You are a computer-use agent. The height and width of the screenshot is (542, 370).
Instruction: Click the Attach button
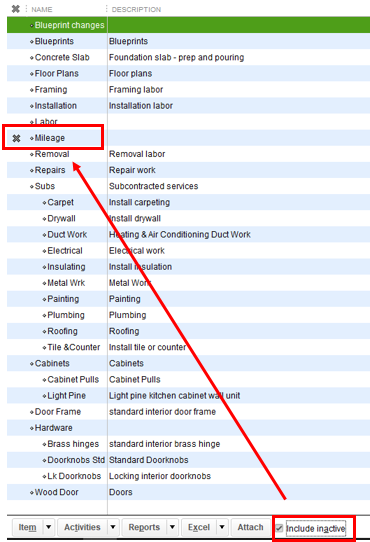250,527
